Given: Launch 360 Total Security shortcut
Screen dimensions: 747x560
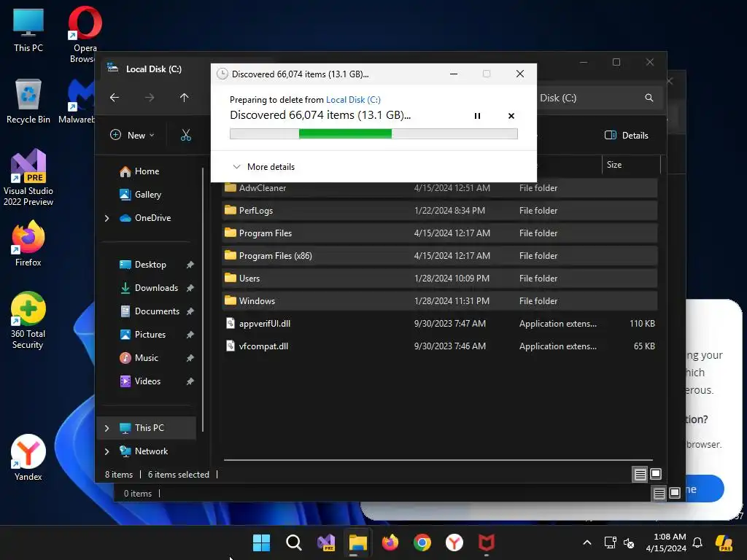Looking at the screenshot, I should click(28, 320).
